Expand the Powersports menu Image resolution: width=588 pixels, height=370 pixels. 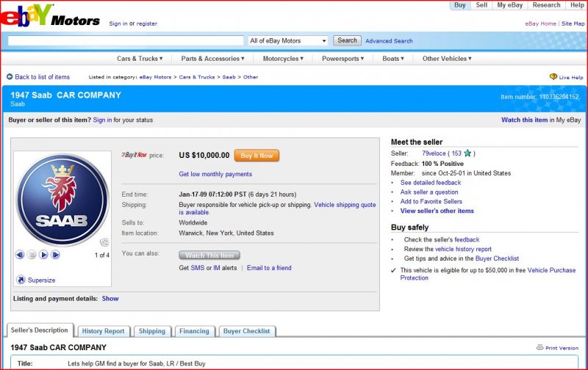343,59
